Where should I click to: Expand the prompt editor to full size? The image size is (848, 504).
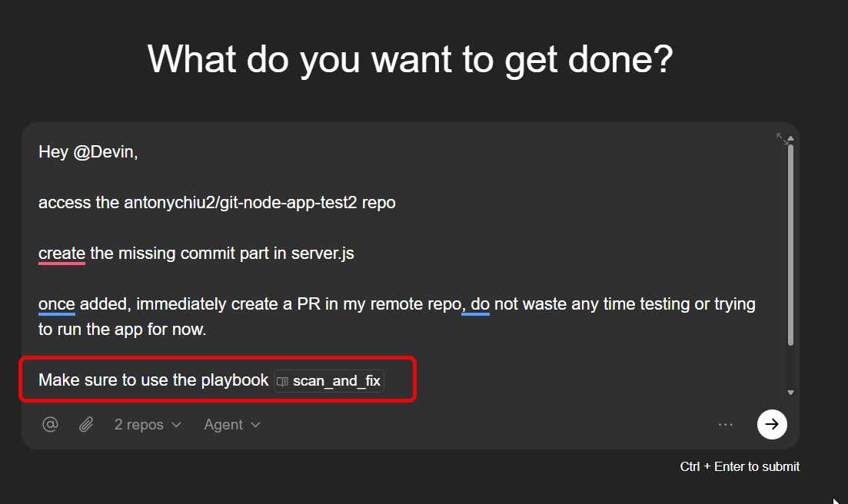tap(781, 138)
